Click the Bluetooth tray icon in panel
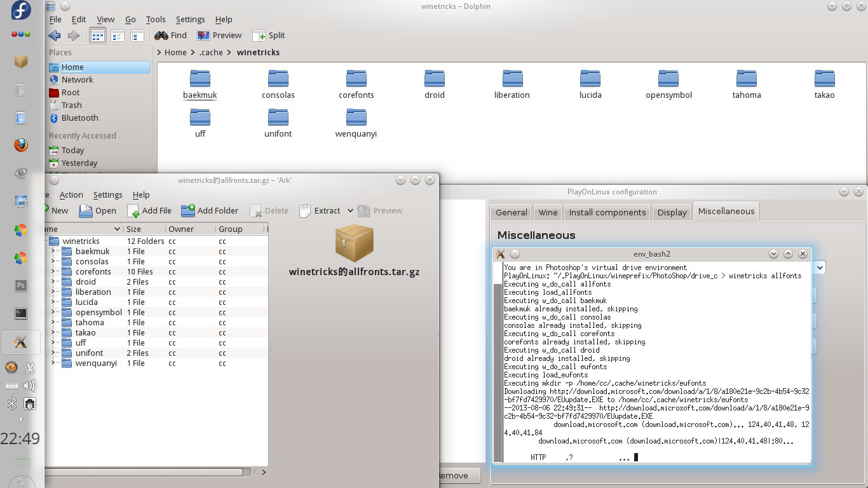The width and height of the screenshot is (868, 488). tap(11, 403)
